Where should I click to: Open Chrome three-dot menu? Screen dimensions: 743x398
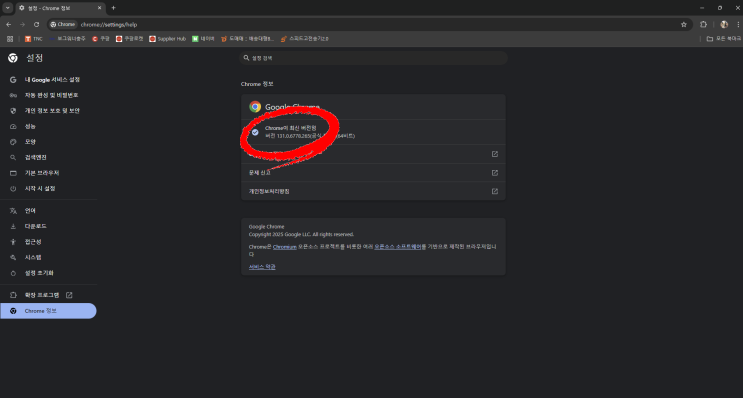click(738, 25)
